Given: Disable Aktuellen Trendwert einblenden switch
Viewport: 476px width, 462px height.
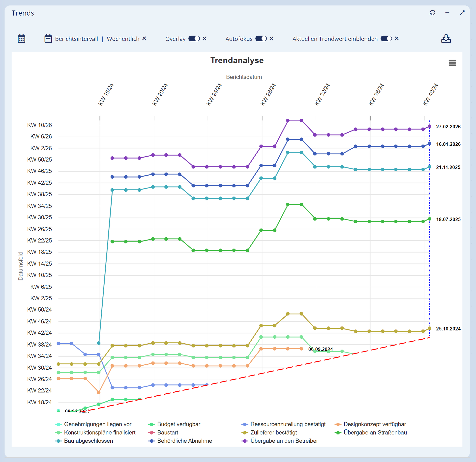Looking at the screenshot, I should 386,39.
